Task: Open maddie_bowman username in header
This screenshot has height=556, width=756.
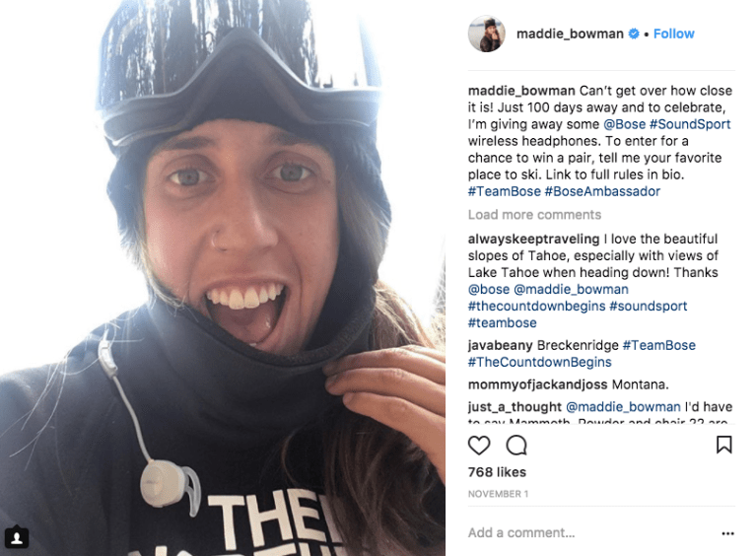Action: pyautogui.click(x=570, y=34)
